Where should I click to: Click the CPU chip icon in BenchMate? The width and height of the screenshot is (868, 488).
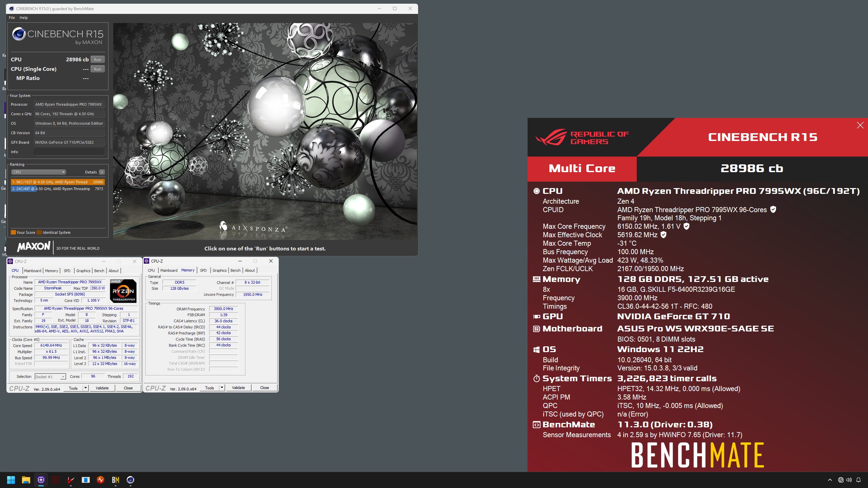[536, 191]
